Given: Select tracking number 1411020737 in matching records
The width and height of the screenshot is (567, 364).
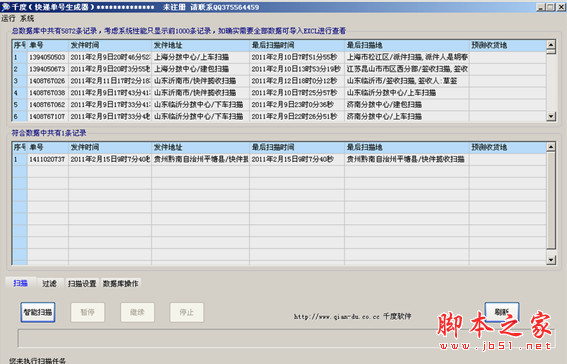Looking at the screenshot, I should (47, 159).
